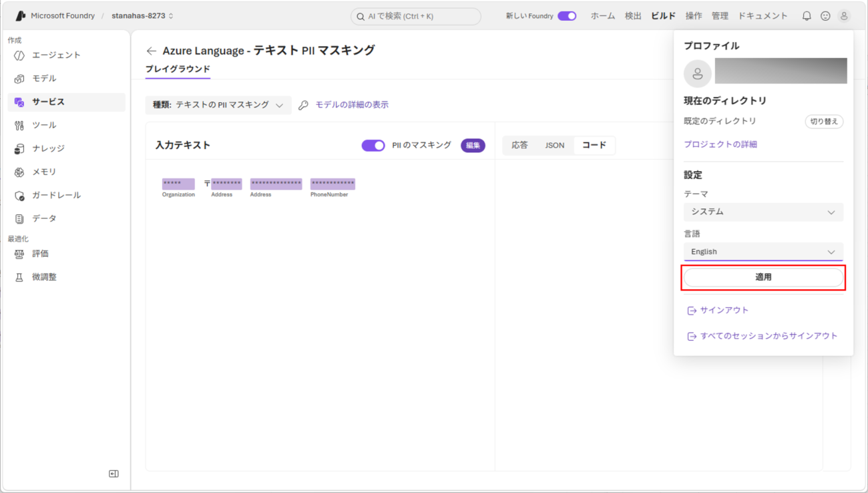Image resolution: width=868 pixels, height=493 pixels.
Task: Open the 種類 テキストの PII マスキング dropdown
Action: [x=218, y=105]
